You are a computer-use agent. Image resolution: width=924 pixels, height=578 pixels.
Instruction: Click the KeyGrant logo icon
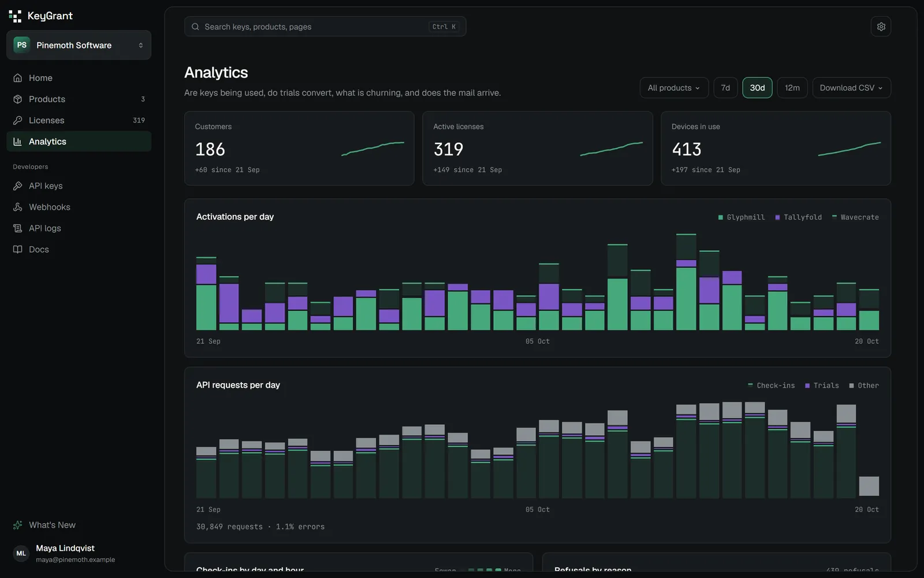pos(15,16)
